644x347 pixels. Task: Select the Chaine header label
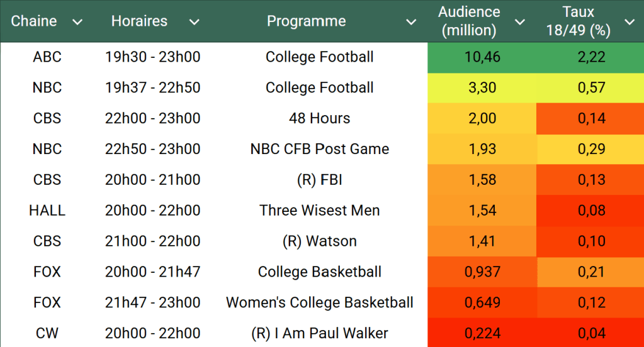click(x=34, y=21)
